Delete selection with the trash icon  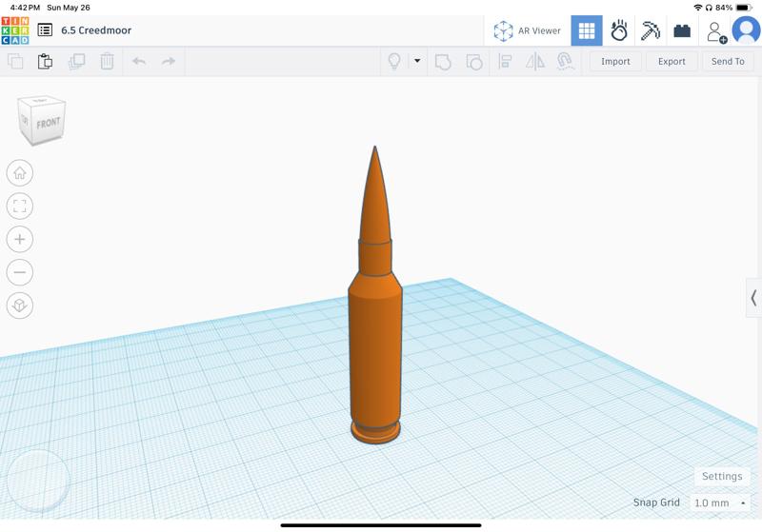coord(107,61)
